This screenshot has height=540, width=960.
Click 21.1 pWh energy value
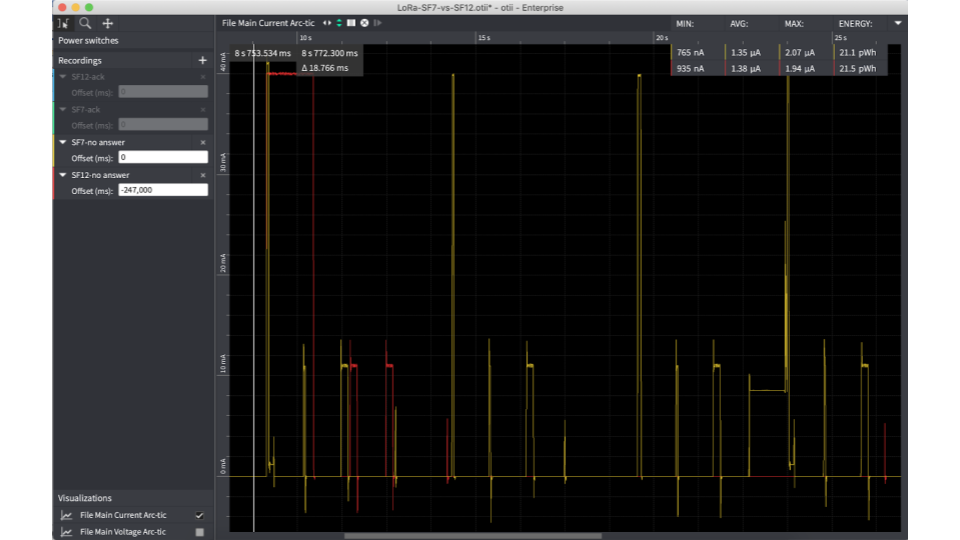pos(858,53)
